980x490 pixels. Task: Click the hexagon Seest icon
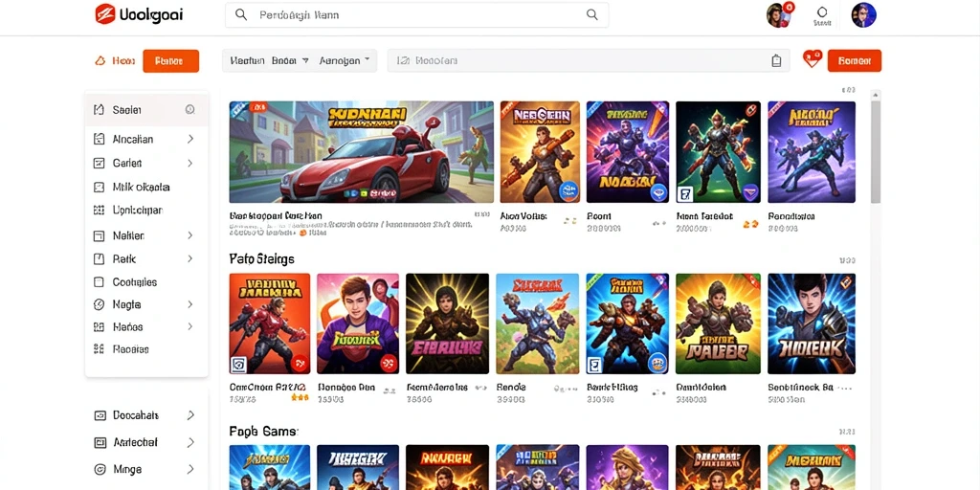pyautogui.click(x=822, y=11)
